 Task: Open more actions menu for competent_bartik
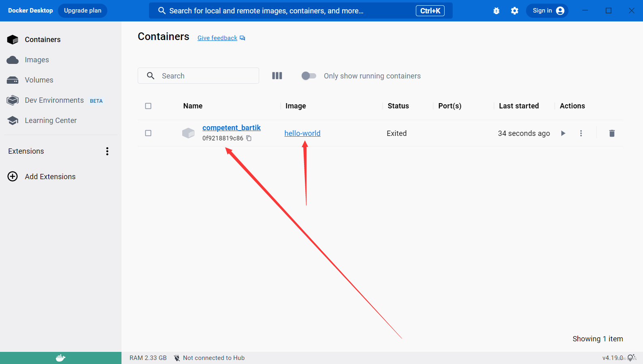(x=581, y=133)
